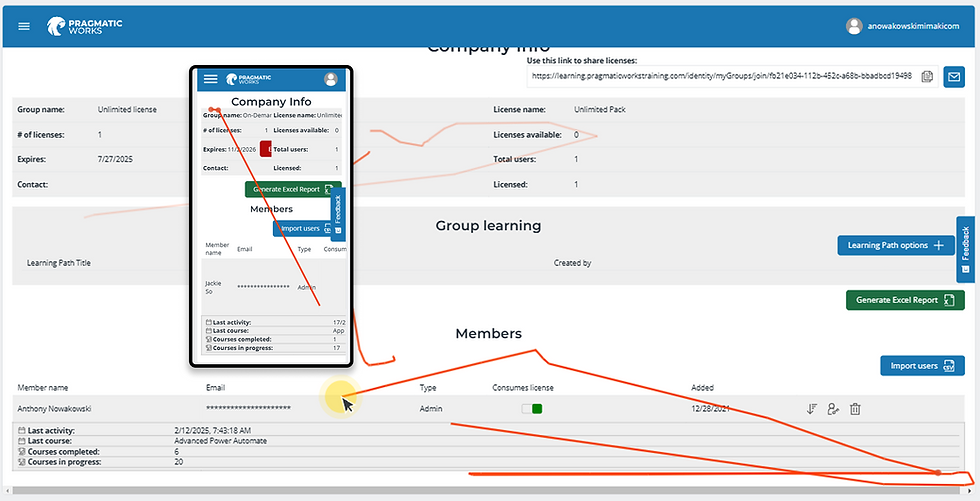
Task: Open the Feedback tab on right edge
Action: tap(966, 249)
